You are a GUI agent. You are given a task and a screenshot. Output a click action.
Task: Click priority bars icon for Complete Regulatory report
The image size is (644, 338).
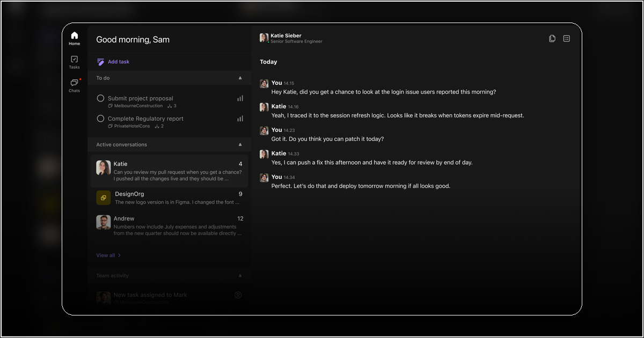click(x=240, y=119)
